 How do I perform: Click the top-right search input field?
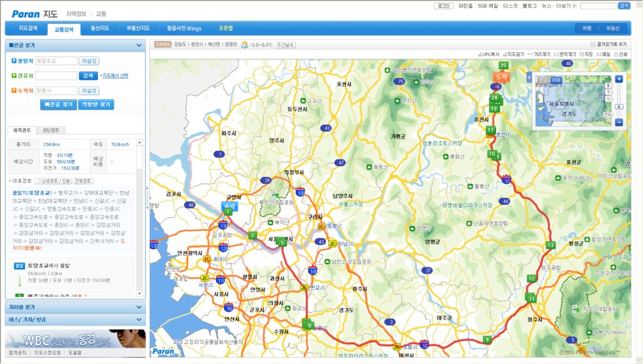click(x=598, y=6)
